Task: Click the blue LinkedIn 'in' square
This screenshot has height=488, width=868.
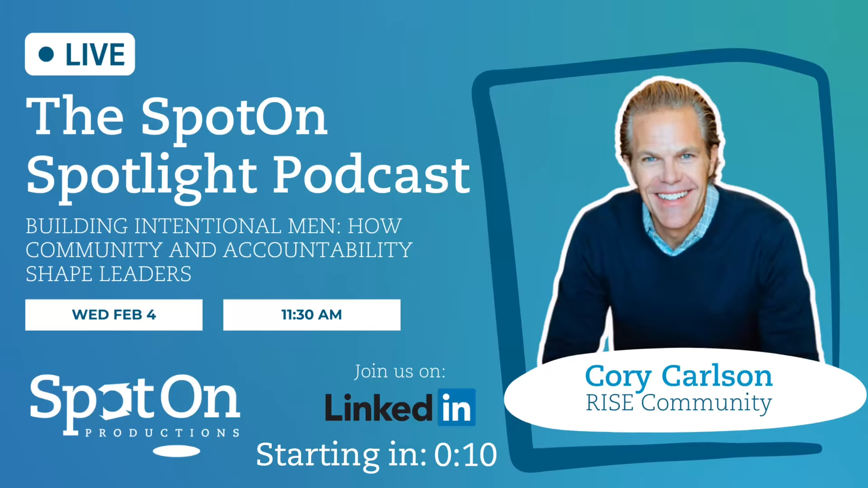Action: 457,407
